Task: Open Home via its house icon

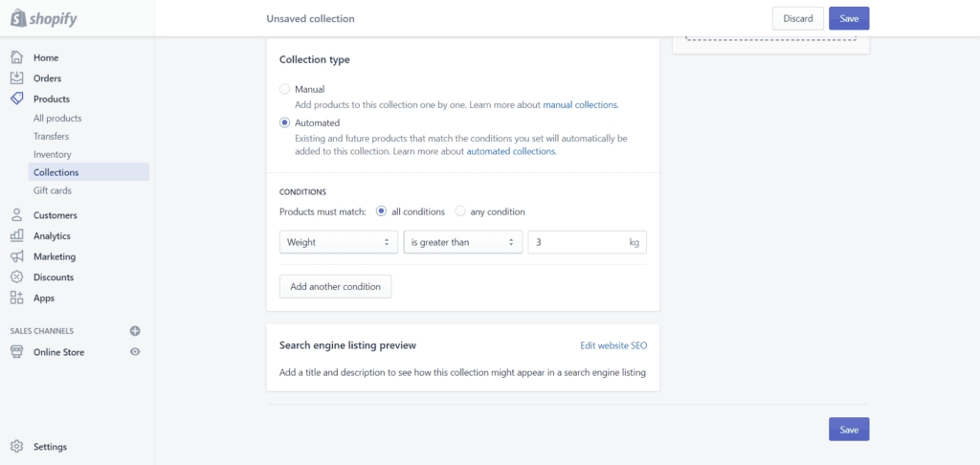Action: coord(17,57)
